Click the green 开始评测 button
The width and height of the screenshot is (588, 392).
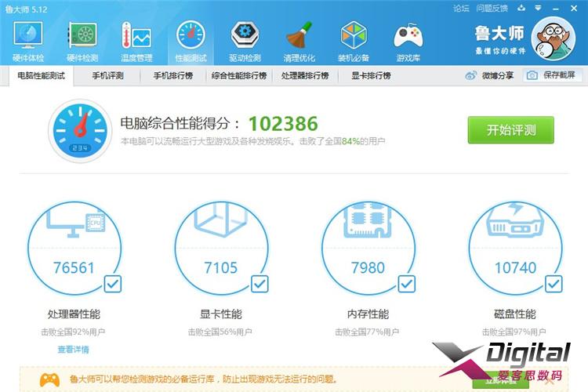click(510, 130)
